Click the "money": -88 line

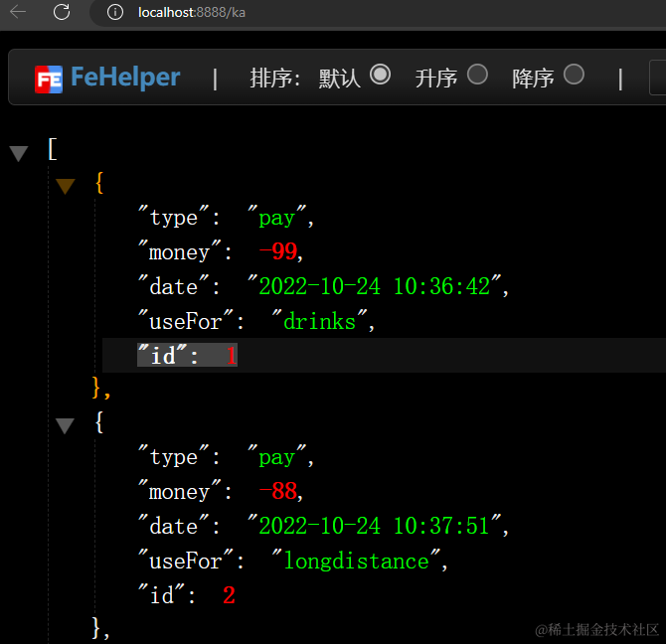[221, 492]
